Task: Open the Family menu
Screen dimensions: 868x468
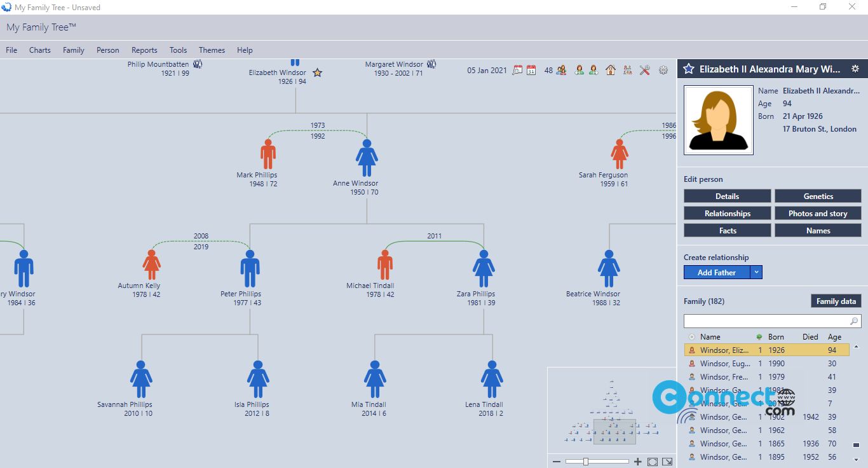Action: (74, 50)
